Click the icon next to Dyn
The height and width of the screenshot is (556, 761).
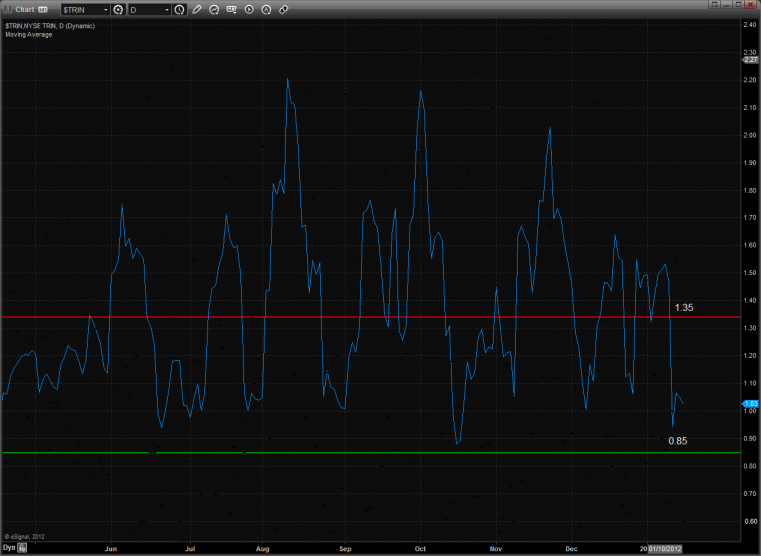22,548
